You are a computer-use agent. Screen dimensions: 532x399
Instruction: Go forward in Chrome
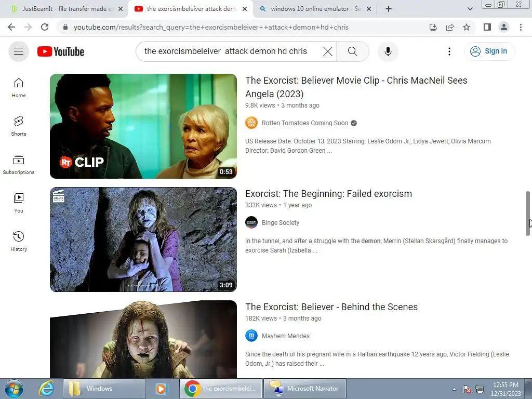click(28, 27)
